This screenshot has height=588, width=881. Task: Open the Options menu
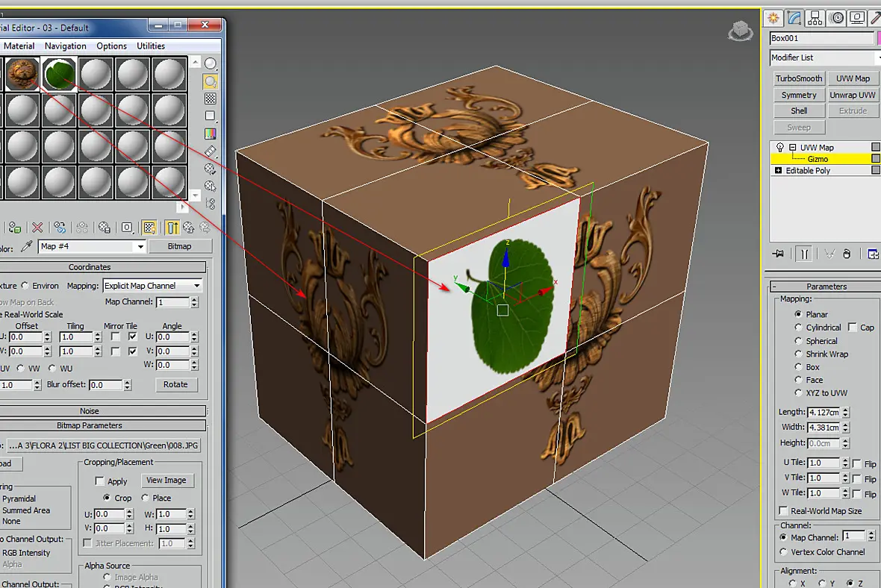tap(112, 46)
